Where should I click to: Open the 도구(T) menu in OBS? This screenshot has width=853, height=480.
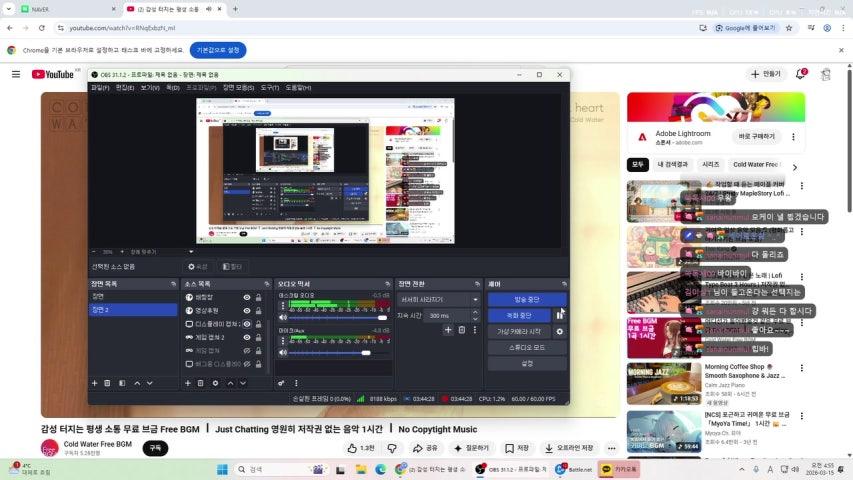(270, 88)
